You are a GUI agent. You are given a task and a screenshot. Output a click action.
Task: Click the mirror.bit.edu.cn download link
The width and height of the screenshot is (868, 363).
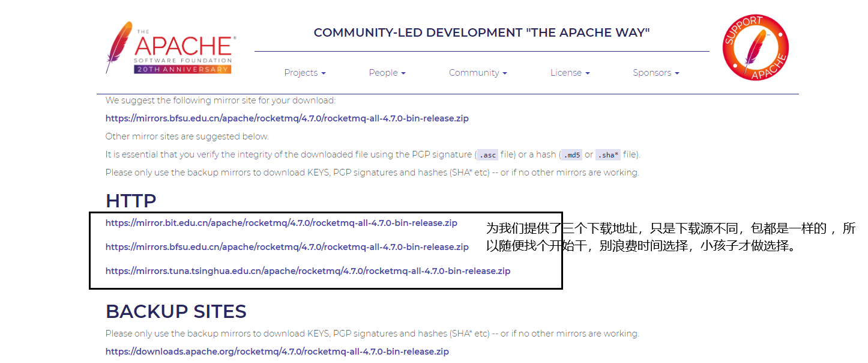(x=281, y=222)
